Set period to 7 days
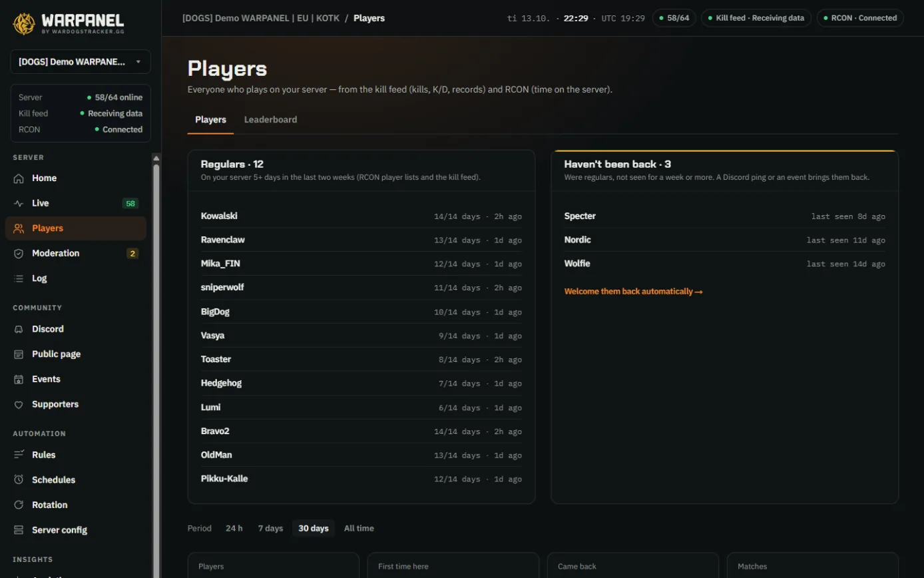 click(x=270, y=528)
